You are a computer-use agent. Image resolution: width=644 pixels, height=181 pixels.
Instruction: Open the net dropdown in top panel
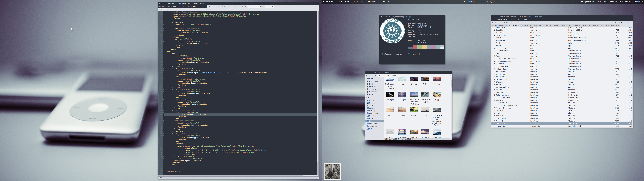click(328, 2)
